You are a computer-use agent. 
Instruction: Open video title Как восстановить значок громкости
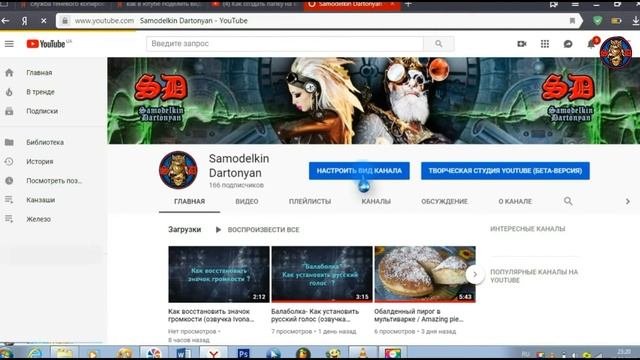211,315
